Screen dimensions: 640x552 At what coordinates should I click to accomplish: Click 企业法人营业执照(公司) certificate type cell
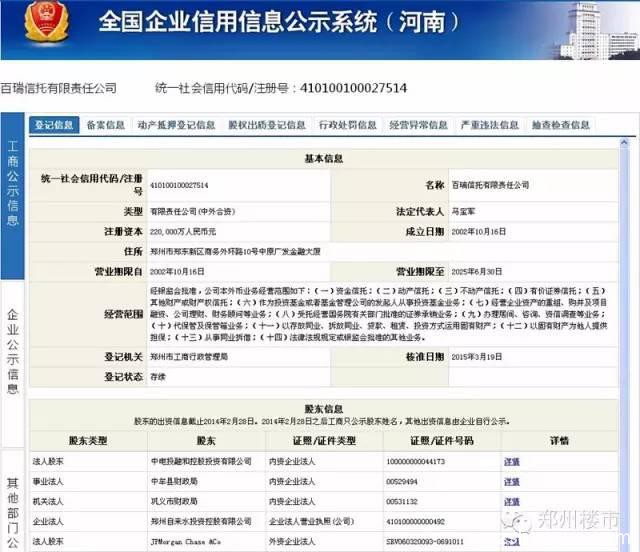tap(311, 521)
